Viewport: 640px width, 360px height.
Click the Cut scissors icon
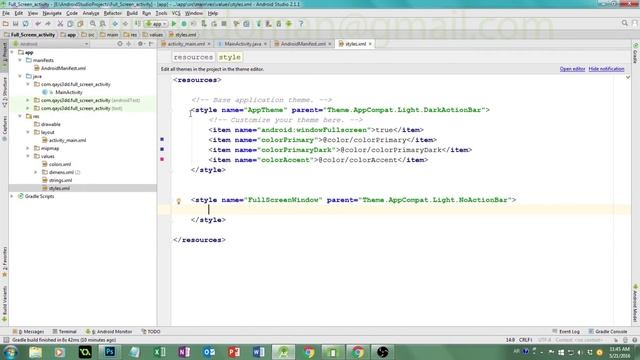point(60,24)
